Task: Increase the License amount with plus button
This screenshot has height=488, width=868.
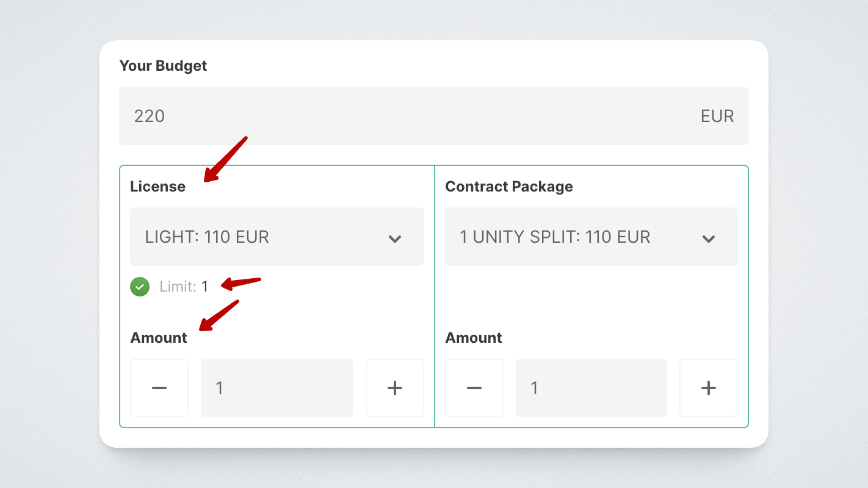Action: click(x=395, y=388)
